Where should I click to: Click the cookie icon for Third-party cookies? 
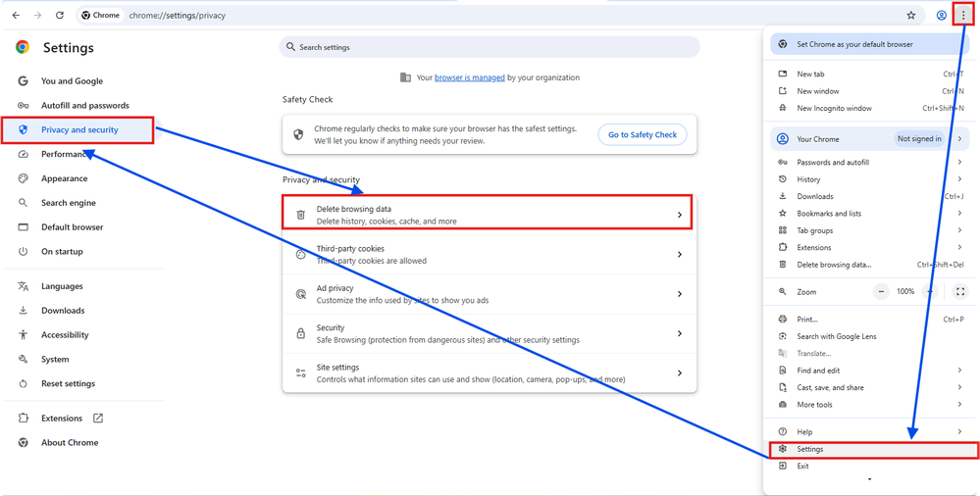pyautogui.click(x=300, y=255)
